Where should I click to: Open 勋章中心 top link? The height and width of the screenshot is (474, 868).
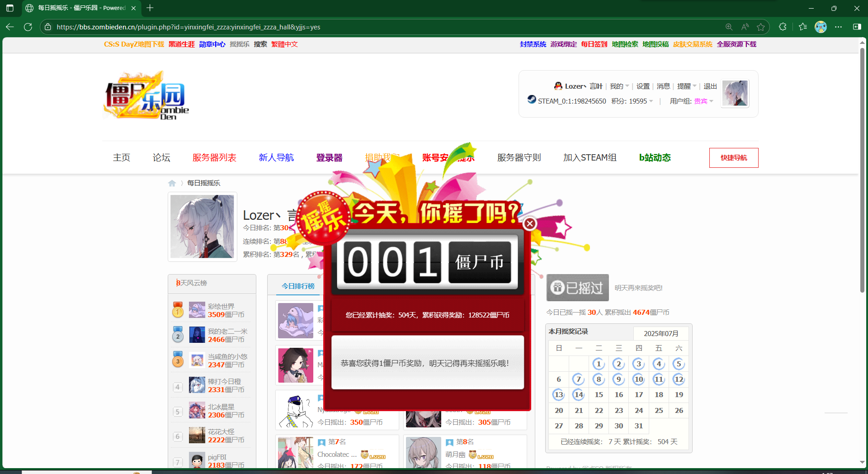pyautogui.click(x=212, y=44)
